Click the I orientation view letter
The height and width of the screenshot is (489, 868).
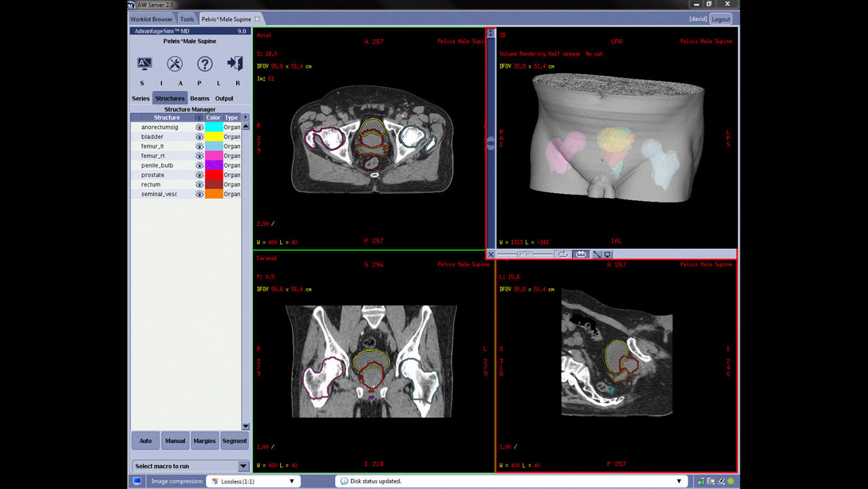click(x=161, y=83)
